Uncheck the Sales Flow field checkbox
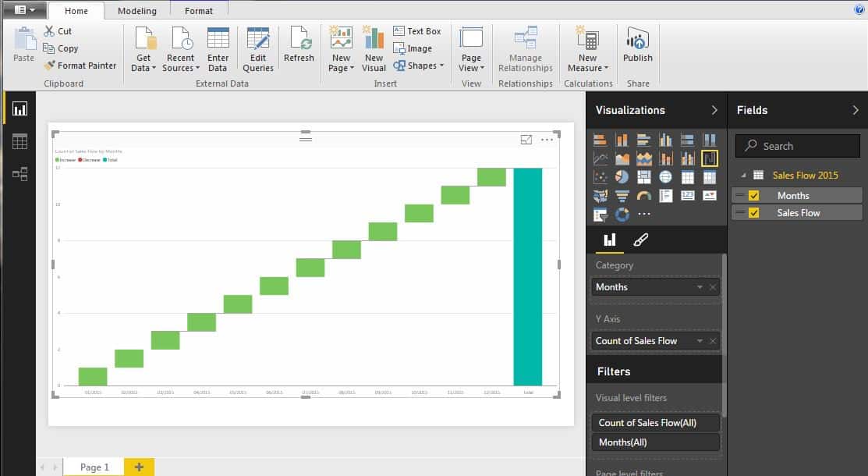Image resolution: width=868 pixels, height=476 pixels. (753, 213)
